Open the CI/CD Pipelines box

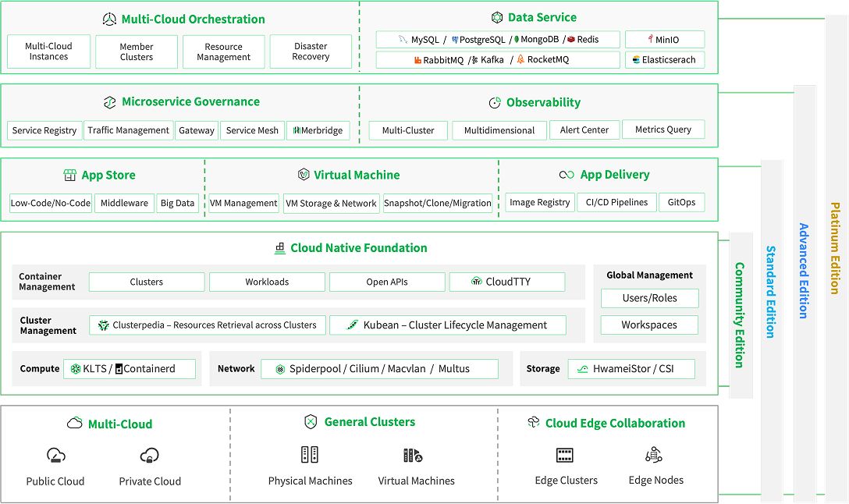click(x=616, y=202)
